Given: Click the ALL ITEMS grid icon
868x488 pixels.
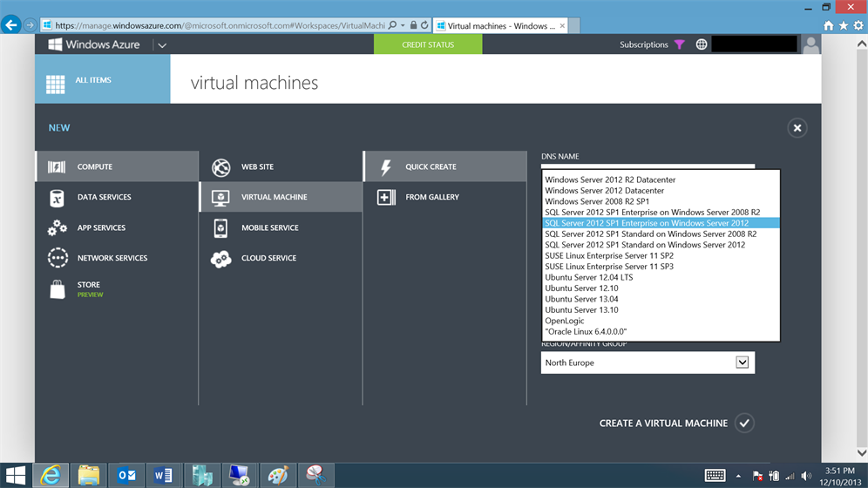Looking at the screenshot, I should tap(56, 85).
